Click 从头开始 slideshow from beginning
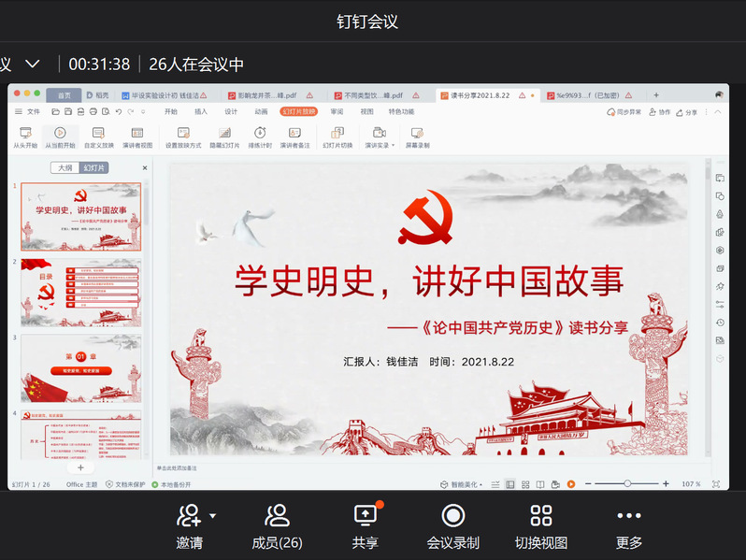 (x=25, y=137)
